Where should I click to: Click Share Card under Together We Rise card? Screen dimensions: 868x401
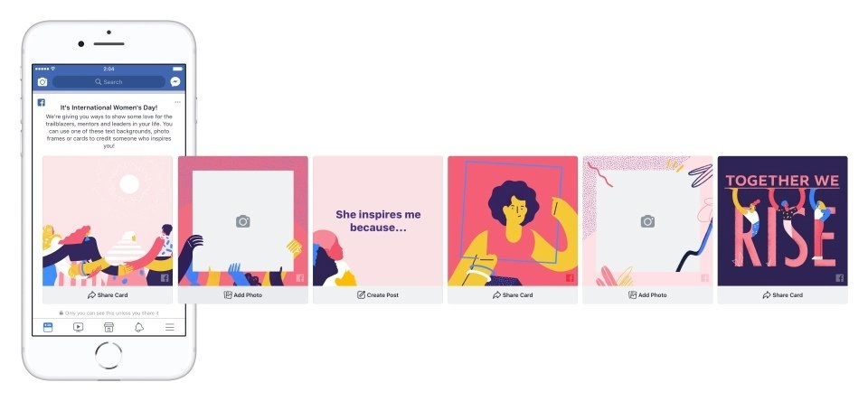coord(783,294)
